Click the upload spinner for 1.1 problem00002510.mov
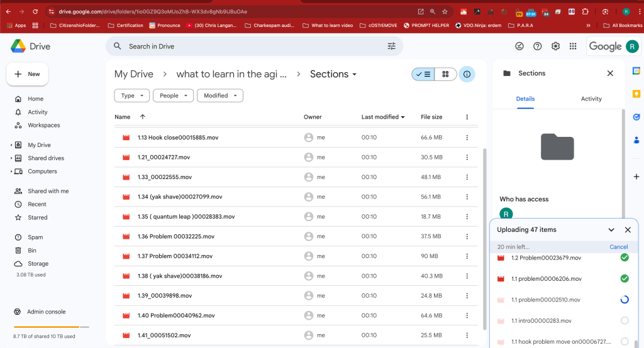Screen dimensions: 644x348 pyautogui.click(x=625, y=300)
